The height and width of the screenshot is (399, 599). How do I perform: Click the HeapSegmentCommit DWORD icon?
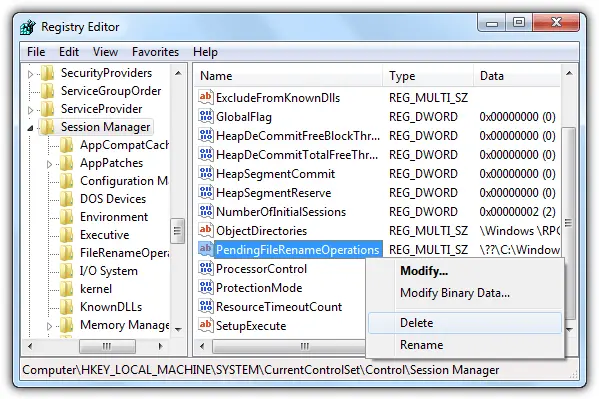(x=206, y=173)
